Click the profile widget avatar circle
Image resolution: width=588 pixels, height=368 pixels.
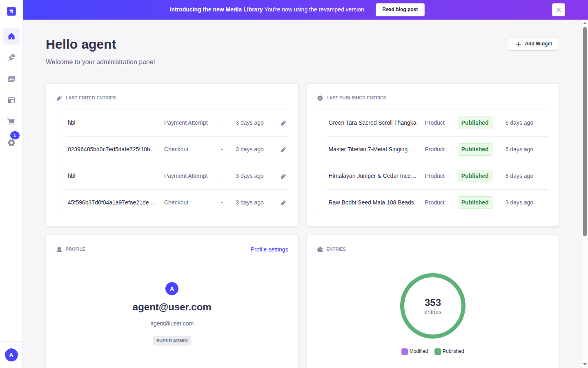(x=172, y=289)
